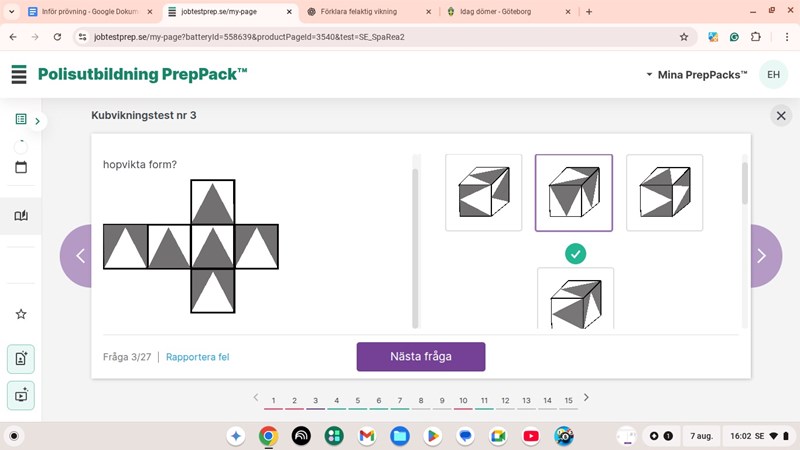The width and height of the screenshot is (800, 450).
Task: Click the Nästa fråga button
Action: pos(420,357)
